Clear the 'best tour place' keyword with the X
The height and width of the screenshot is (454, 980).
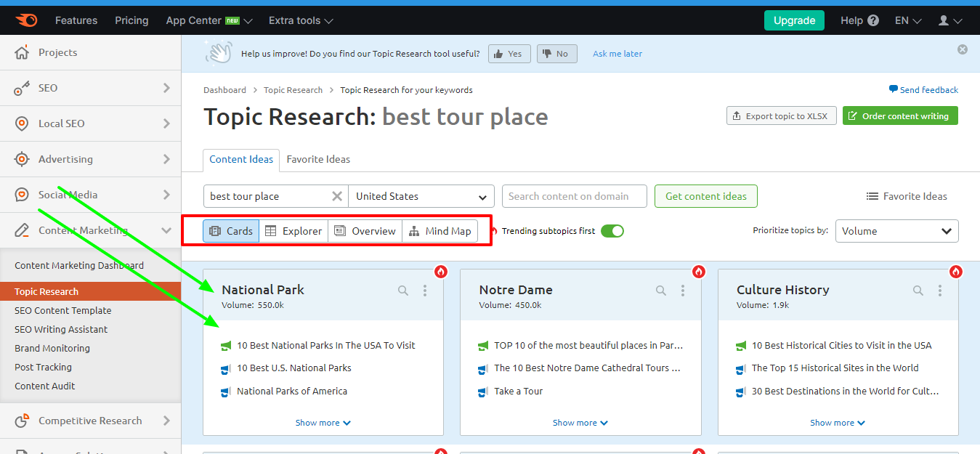337,196
